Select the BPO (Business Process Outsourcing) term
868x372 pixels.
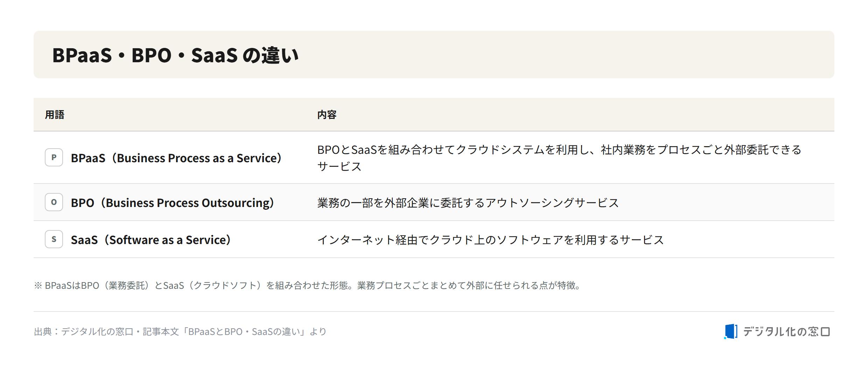click(x=172, y=203)
